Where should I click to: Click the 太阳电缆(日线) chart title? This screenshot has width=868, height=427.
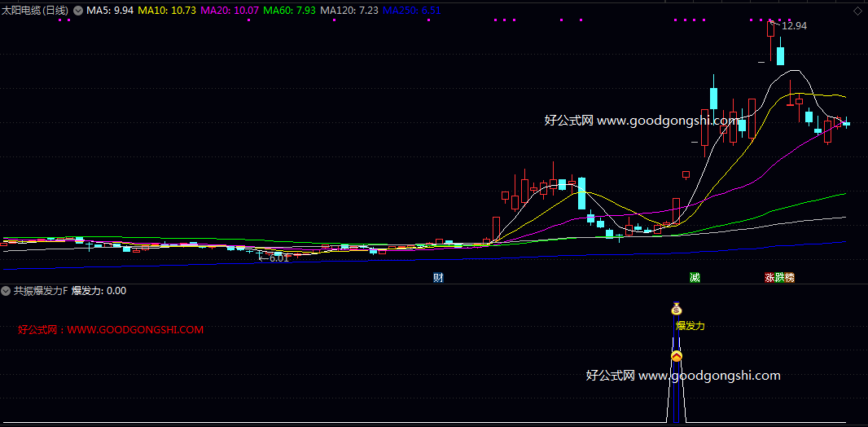pos(35,10)
